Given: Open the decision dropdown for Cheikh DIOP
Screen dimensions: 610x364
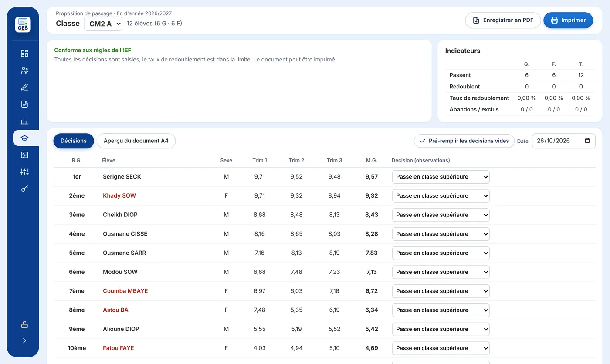Looking at the screenshot, I should pos(441,215).
